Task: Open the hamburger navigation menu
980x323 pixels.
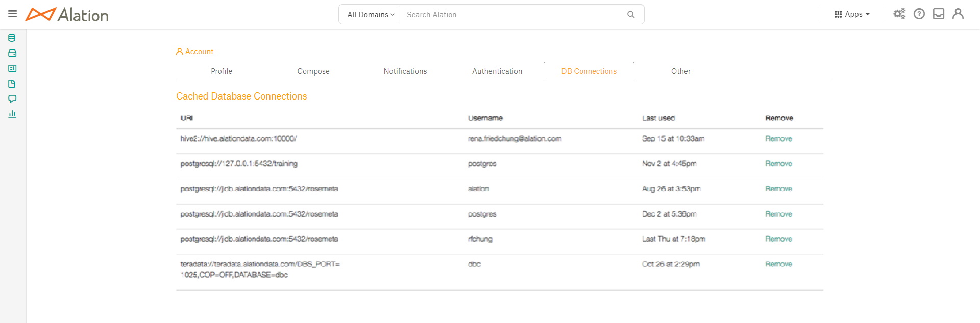Action: [x=13, y=14]
